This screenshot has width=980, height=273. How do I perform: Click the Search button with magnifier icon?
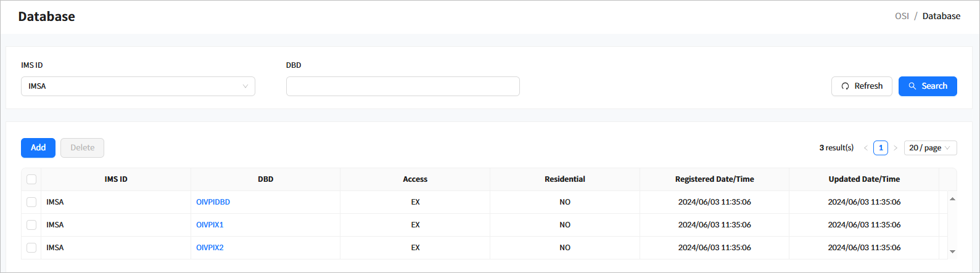click(x=927, y=86)
